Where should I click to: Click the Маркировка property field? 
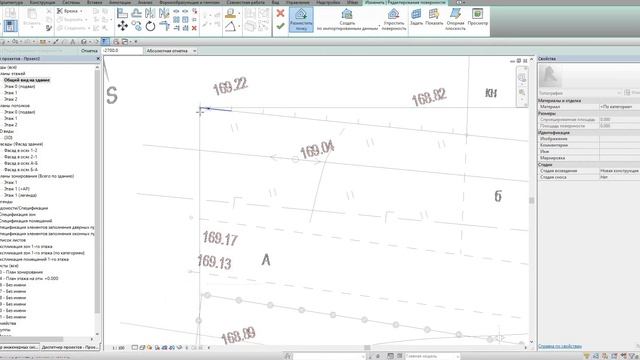pos(620,158)
